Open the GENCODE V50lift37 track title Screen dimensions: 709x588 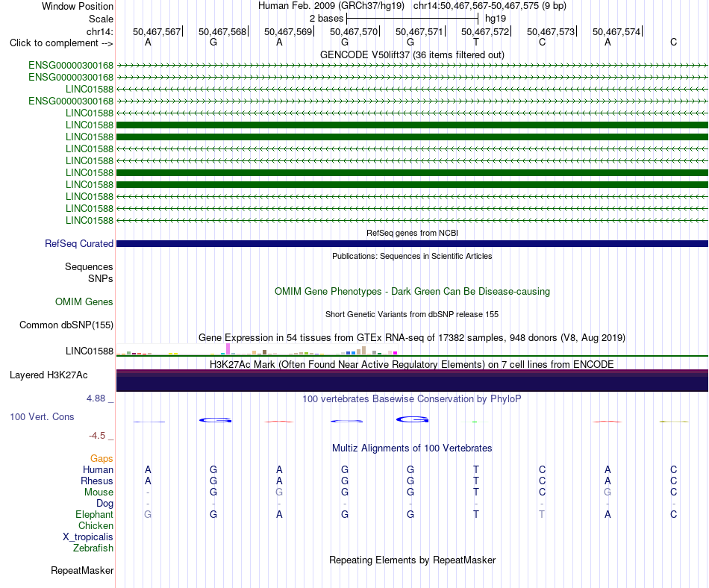412,54
